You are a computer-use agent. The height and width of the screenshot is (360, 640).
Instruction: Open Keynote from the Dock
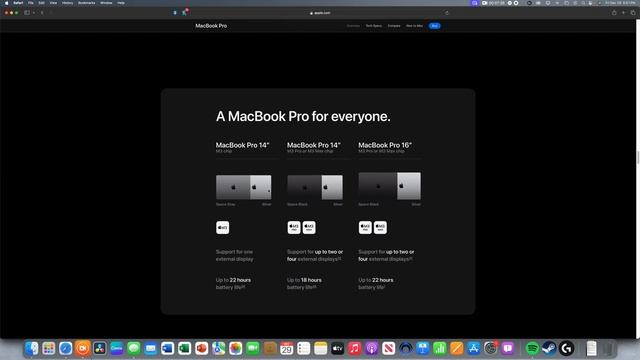click(422, 348)
